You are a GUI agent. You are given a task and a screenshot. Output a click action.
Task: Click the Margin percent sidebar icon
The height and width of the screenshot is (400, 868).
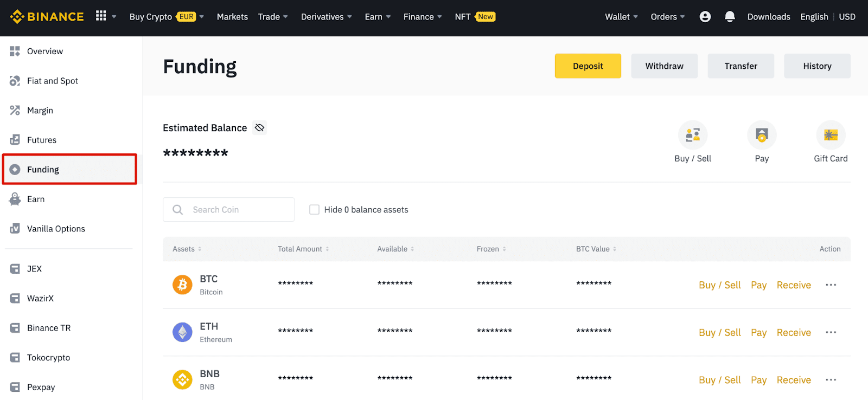pyautogui.click(x=15, y=111)
